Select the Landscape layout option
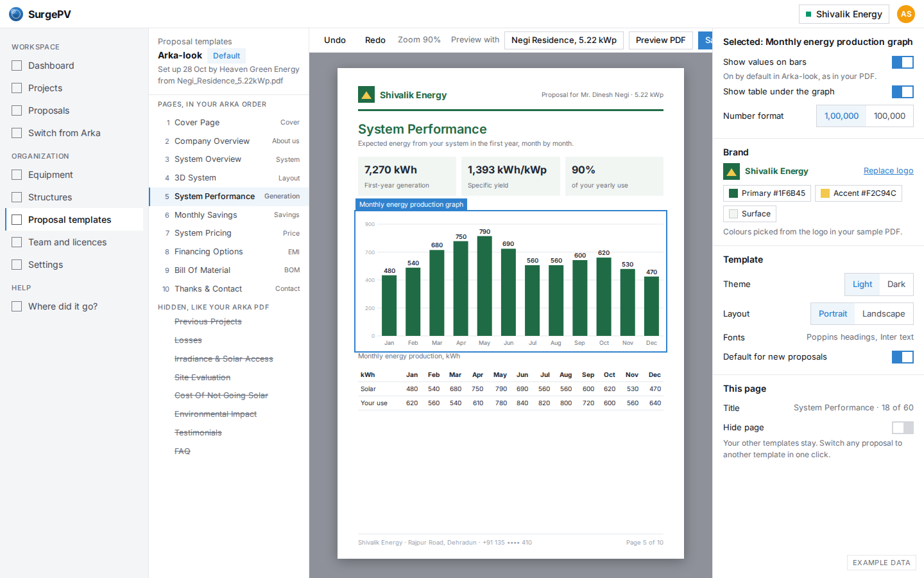Screen dimensions: 924x578 tap(884, 314)
